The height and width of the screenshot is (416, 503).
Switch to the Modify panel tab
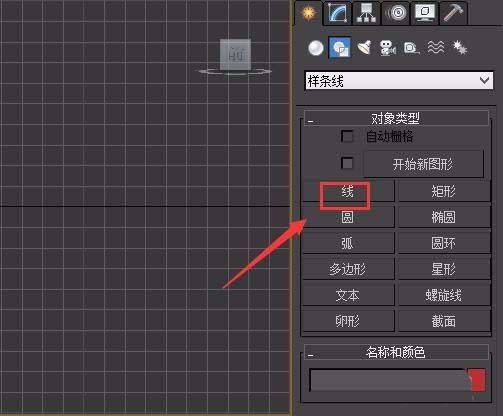tap(337, 13)
